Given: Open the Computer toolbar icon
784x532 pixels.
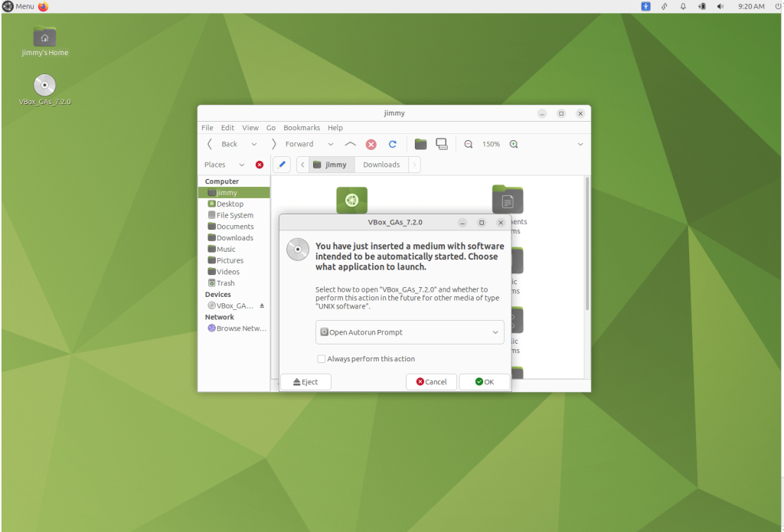Looking at the screenshot, I should click(442, 144).
